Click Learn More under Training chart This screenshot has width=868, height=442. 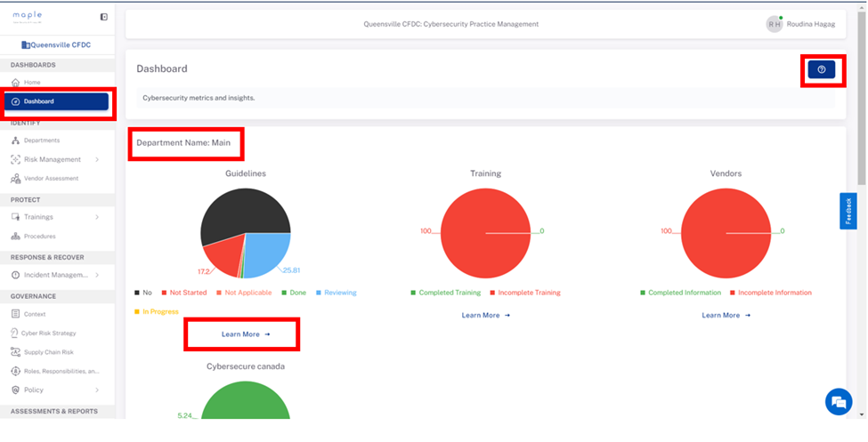click(x=486, y=316)
